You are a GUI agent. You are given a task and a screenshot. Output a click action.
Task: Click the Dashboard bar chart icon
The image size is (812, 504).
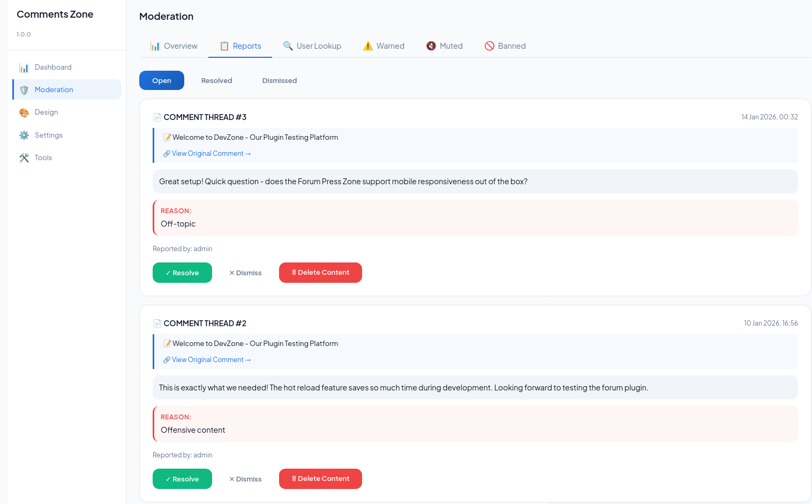click(24, 67)
